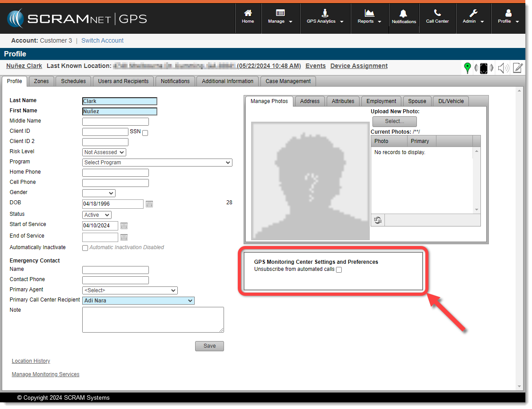The width and height of the screenshot is (532, 409).
Task: Click the vibrating device icon
Action: pyautogui.click(x=484, y=68)
